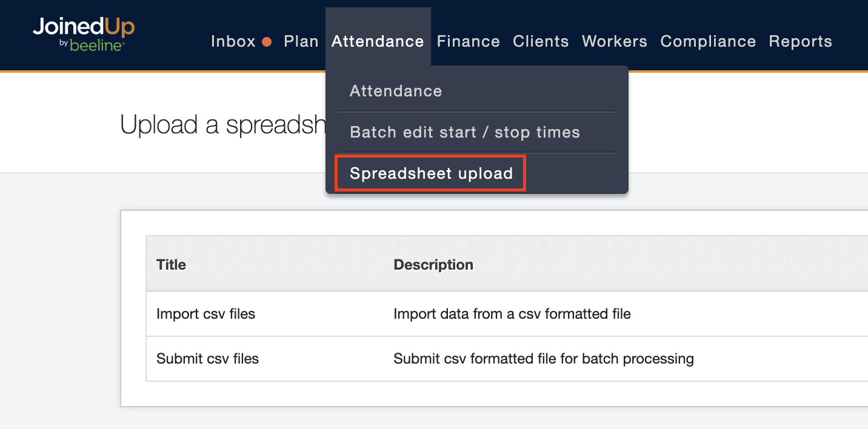868x429 pixels.
Task: Click the 'Upload a spreadsheet' page heading
Action: pos(222,125)
